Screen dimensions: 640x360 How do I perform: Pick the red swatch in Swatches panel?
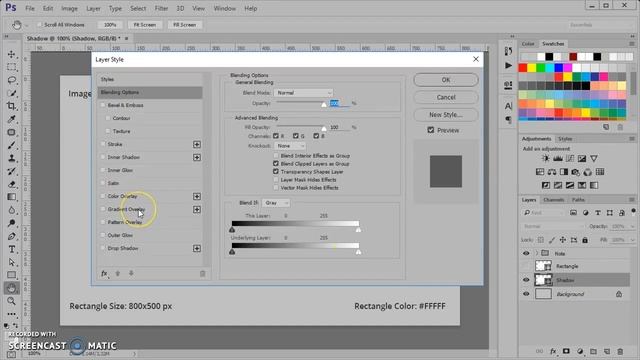tap(522, 68)
